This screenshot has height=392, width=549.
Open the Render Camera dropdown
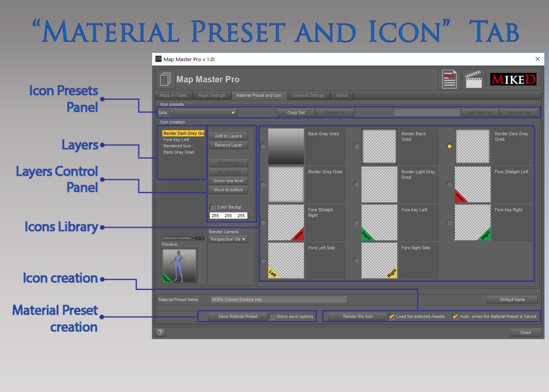228,239
